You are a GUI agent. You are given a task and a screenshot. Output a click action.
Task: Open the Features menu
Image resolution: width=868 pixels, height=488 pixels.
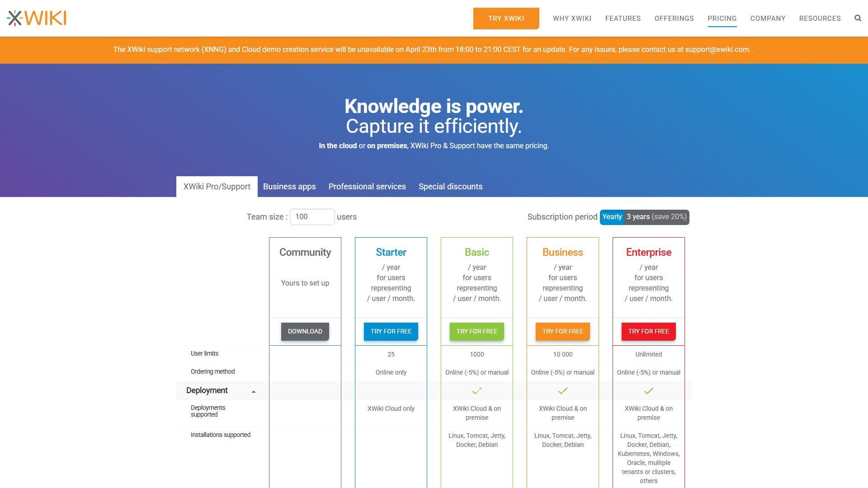coord(623,19)
